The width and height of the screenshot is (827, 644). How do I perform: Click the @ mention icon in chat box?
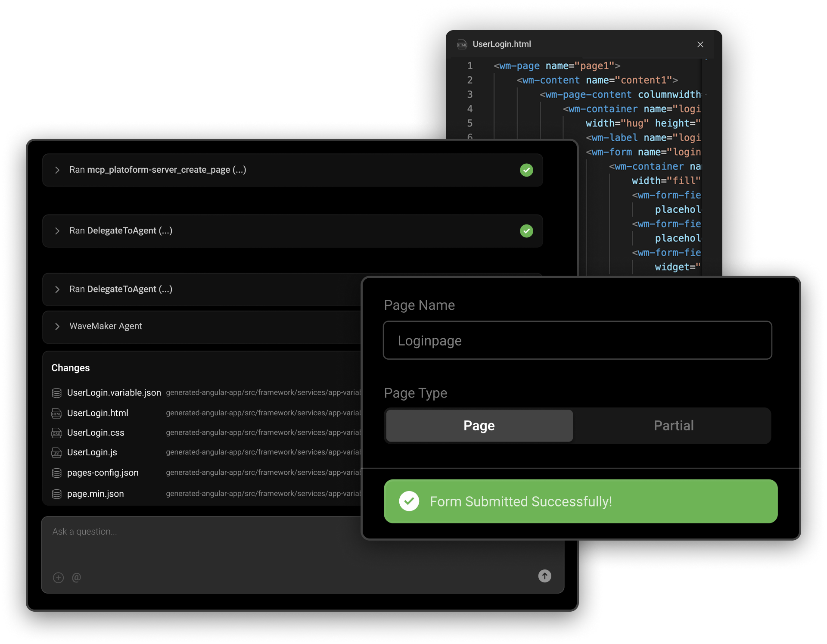coord(76,578)
